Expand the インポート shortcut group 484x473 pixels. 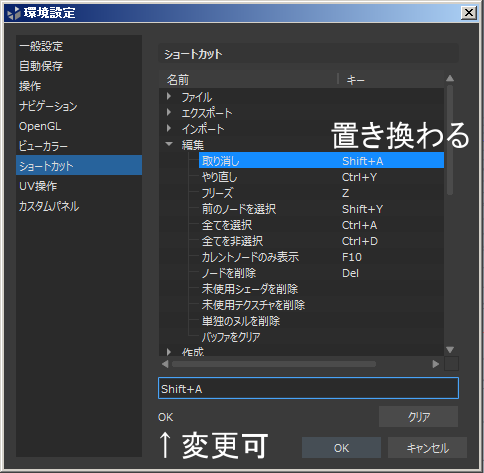point(169,128)
